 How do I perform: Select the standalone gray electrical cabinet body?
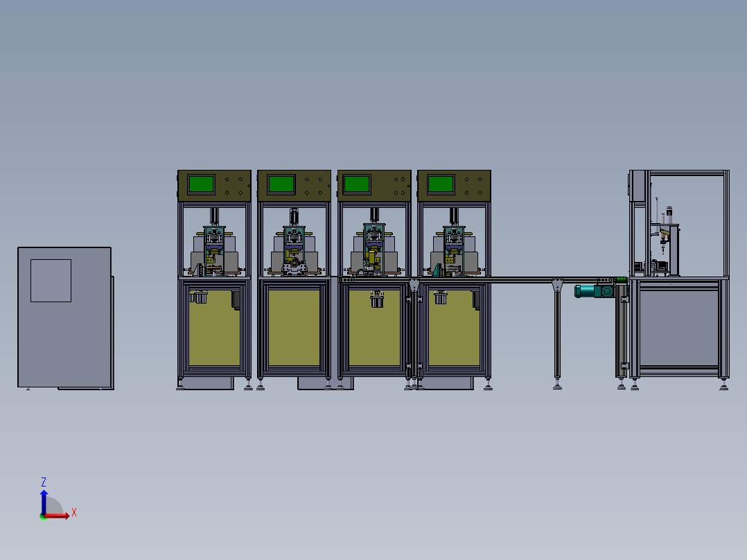(x=64, y=317)
